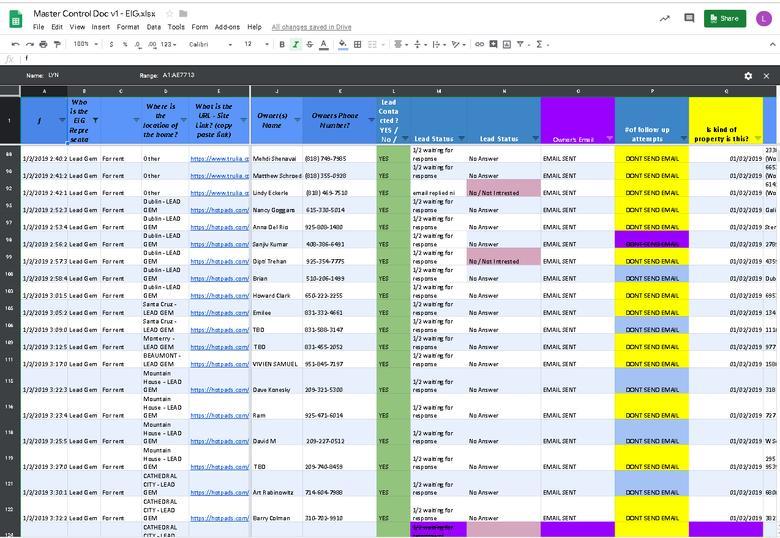780x538 pixels.
Task: Toggle bold formatting
Action: 282,44
